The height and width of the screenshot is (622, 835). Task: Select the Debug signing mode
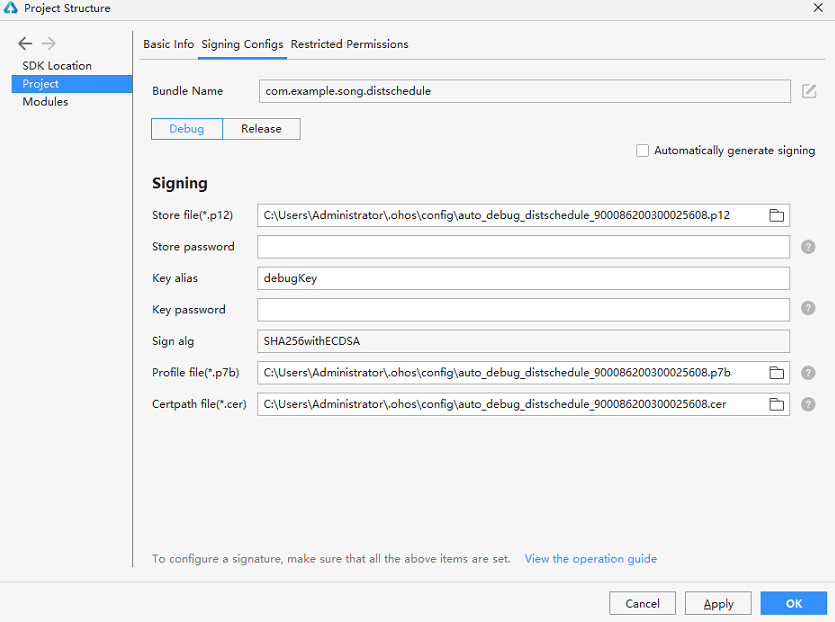[x=187, y=129]
